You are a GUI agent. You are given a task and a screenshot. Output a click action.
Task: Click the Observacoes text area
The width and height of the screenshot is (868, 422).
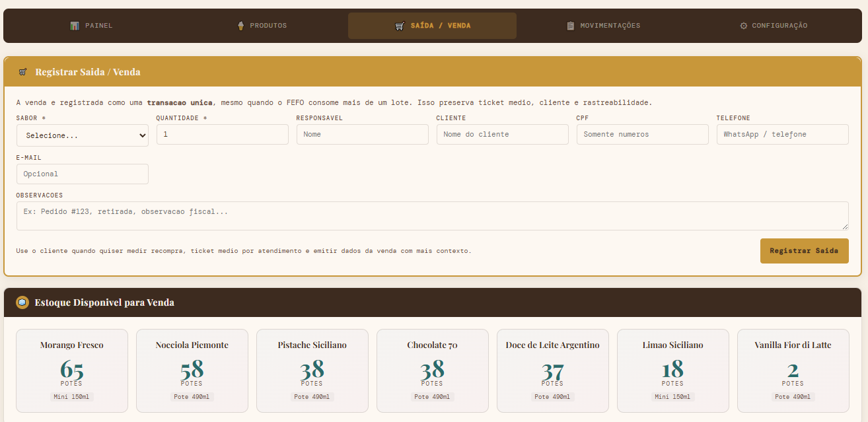[432, 216]
